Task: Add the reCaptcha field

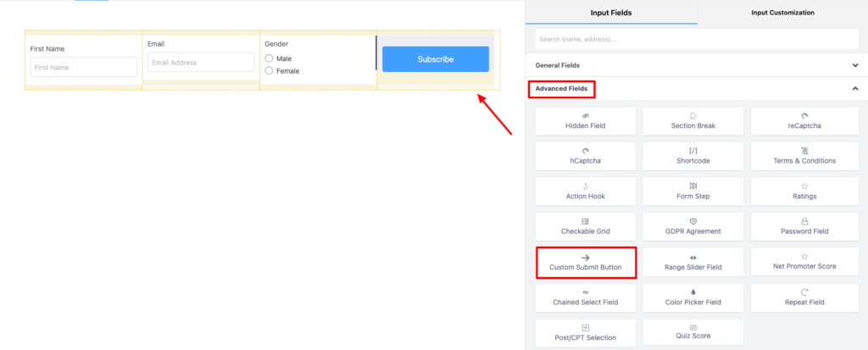Action: point(804,120)
